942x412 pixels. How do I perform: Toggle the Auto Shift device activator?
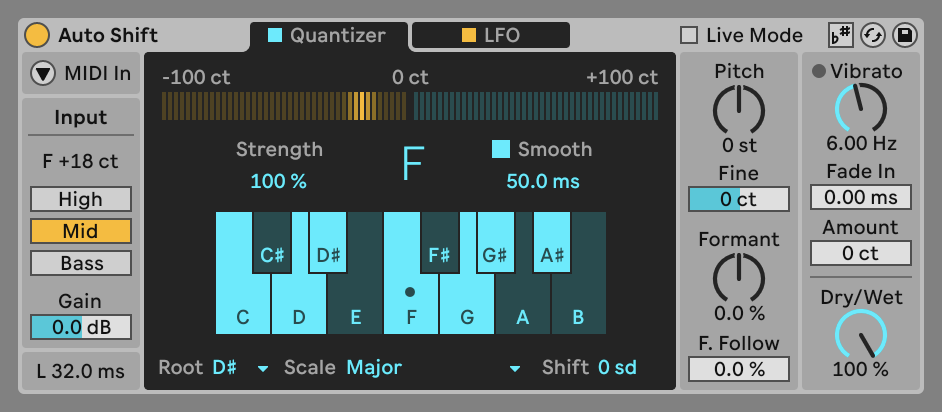[x=37, y=35]
